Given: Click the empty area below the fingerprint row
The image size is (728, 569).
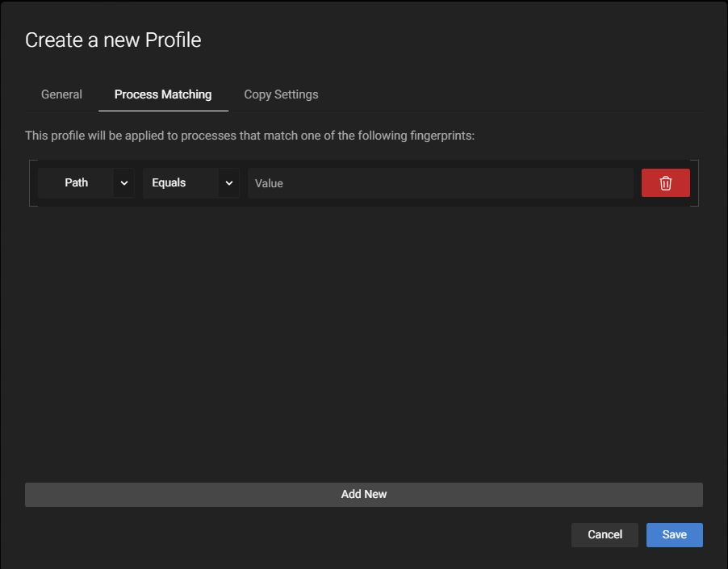Looking at the screenshot, I should pos(363,339).
